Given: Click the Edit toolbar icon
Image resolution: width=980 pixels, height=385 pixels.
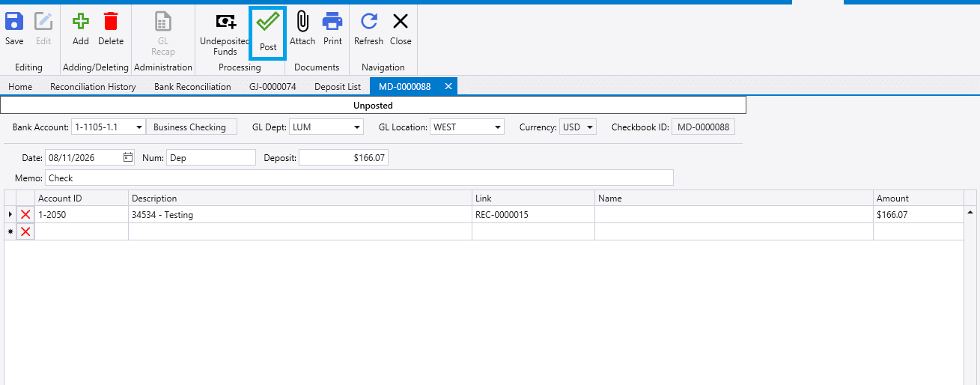Looking at the screenshot, I should [43, 28].
